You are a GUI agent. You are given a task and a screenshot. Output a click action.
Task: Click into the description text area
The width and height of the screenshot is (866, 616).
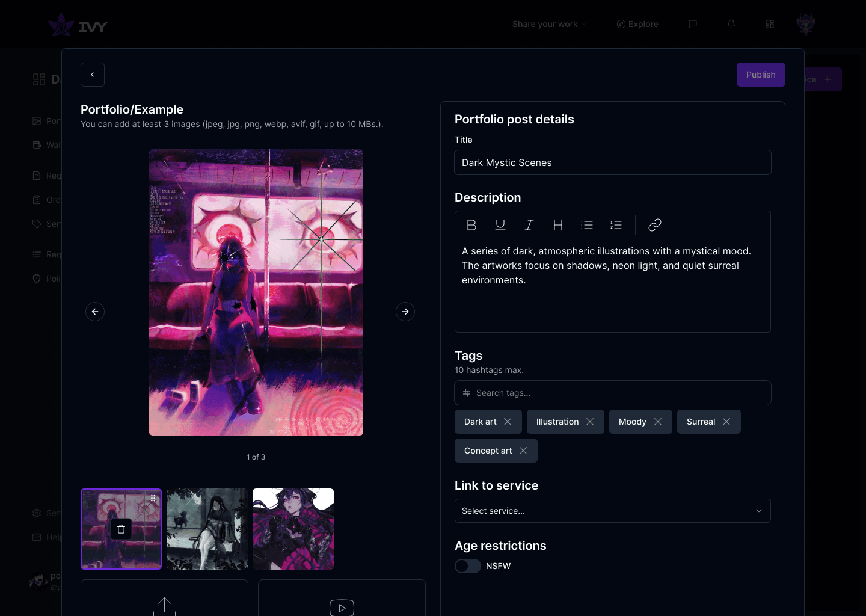612,286
